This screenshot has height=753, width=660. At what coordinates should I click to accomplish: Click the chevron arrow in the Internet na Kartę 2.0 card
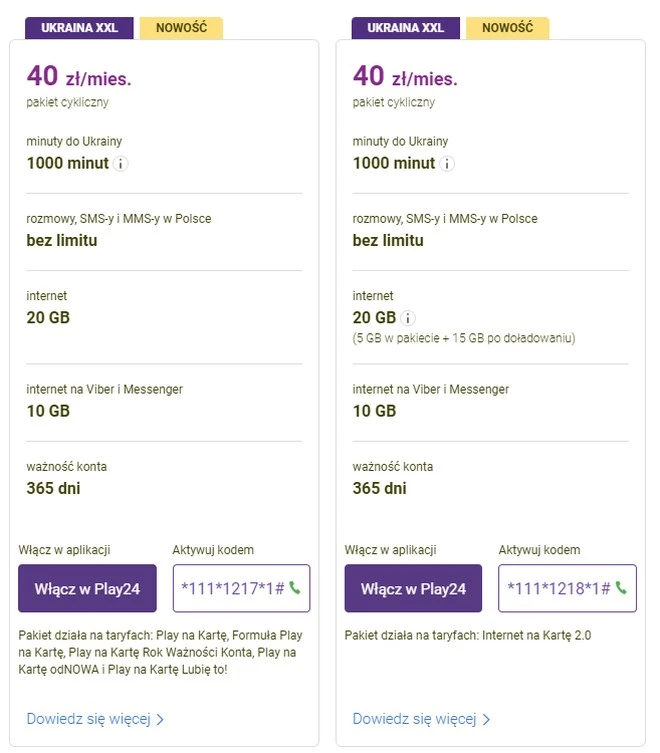click(x=487, y=719)
